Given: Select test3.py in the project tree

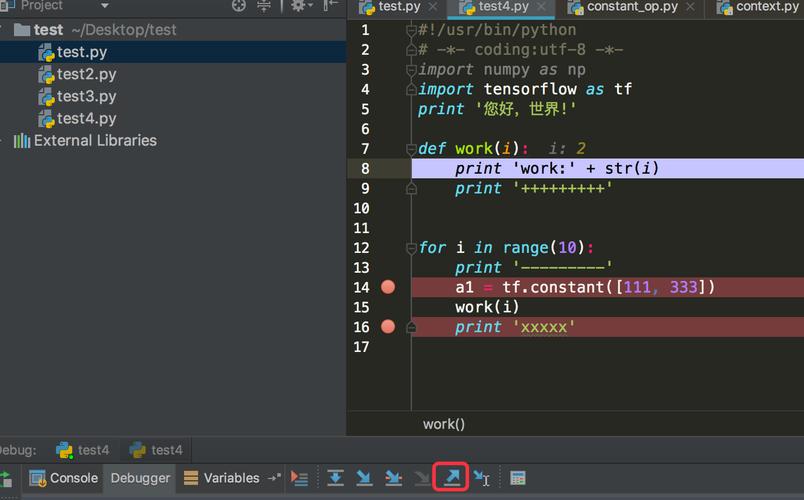Looking at the screenshot, I should point(173,96).
